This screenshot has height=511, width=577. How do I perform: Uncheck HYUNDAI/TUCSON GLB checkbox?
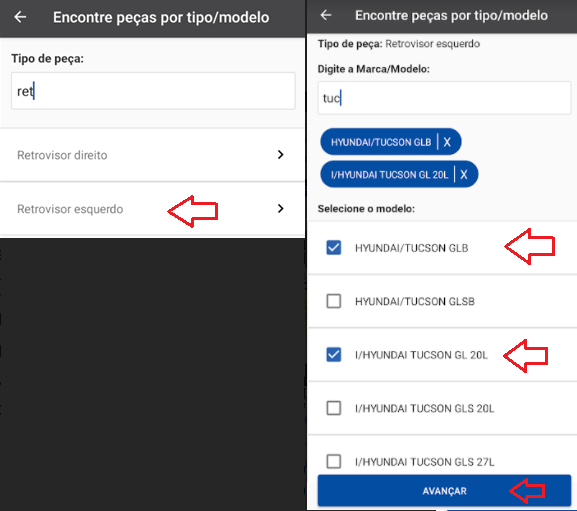coord(333,248)
